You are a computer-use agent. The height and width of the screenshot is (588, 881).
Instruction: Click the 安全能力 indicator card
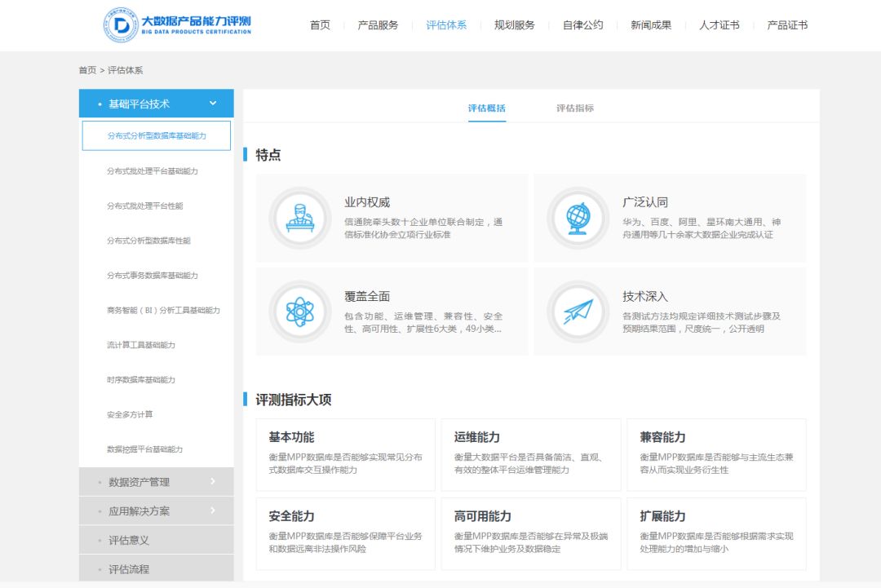(346, 534)
